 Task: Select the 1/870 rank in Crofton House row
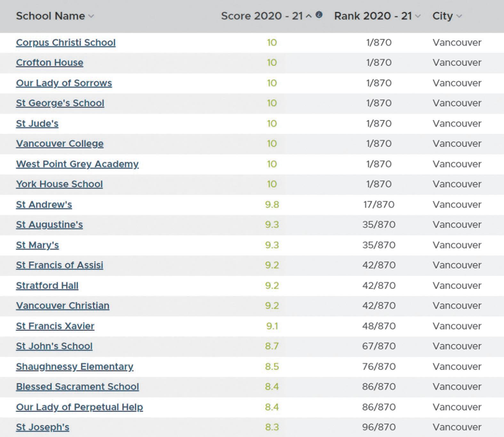tap(379, 63)
